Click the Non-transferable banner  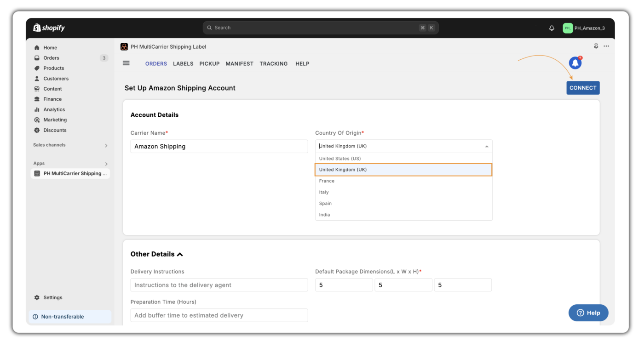coord(70,317)
